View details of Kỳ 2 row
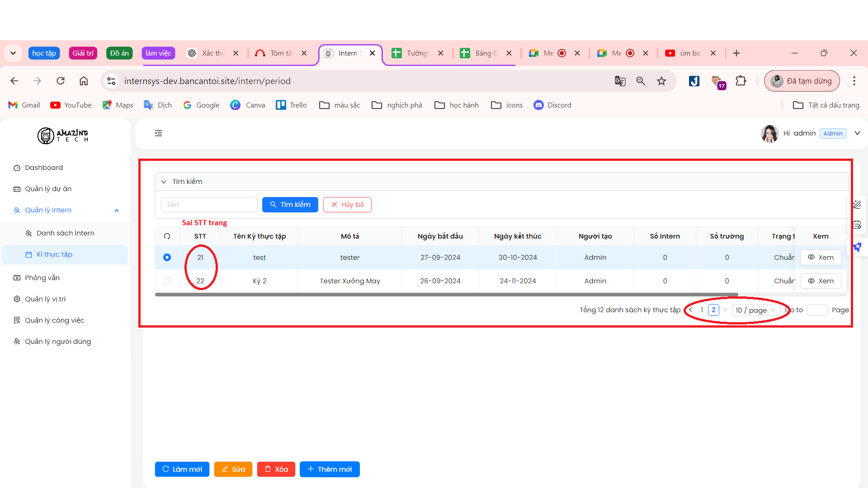Image resolution: width=868 pixels, height=488 pixels. click(821, 281)
